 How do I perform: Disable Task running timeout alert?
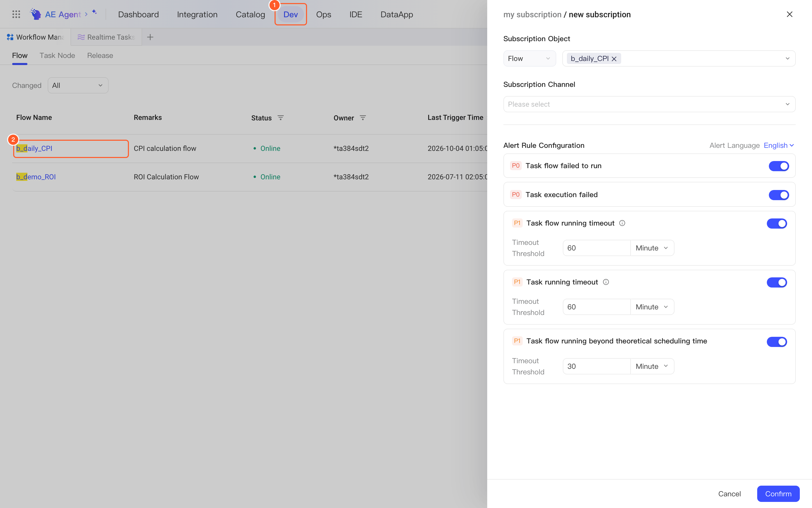[776, 282]
